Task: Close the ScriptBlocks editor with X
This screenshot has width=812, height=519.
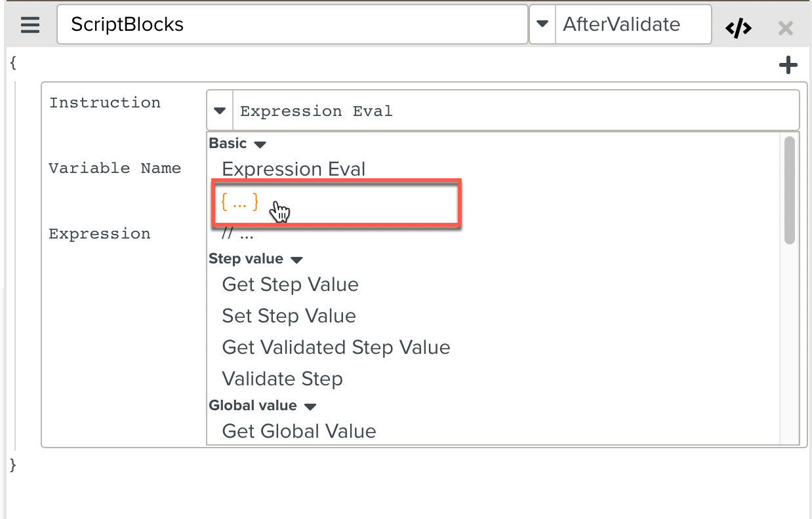Action: (x=785, y=28)
